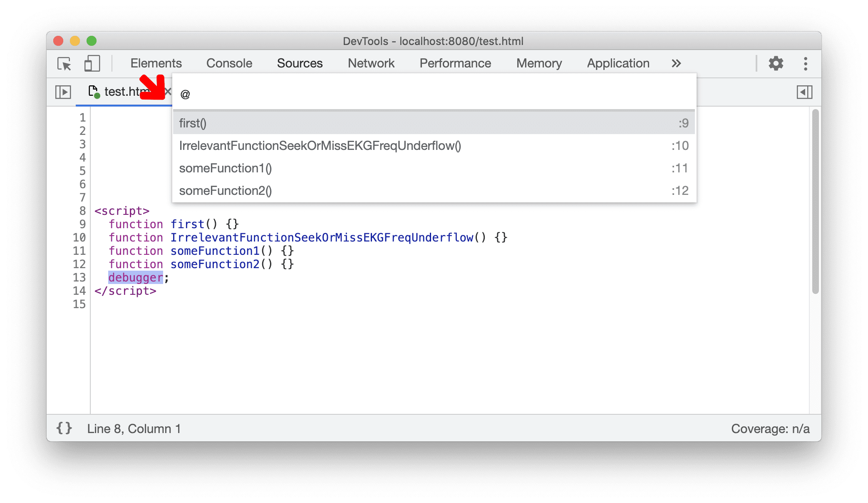Click the expand panel left arrow icon

tap(805, 92)
